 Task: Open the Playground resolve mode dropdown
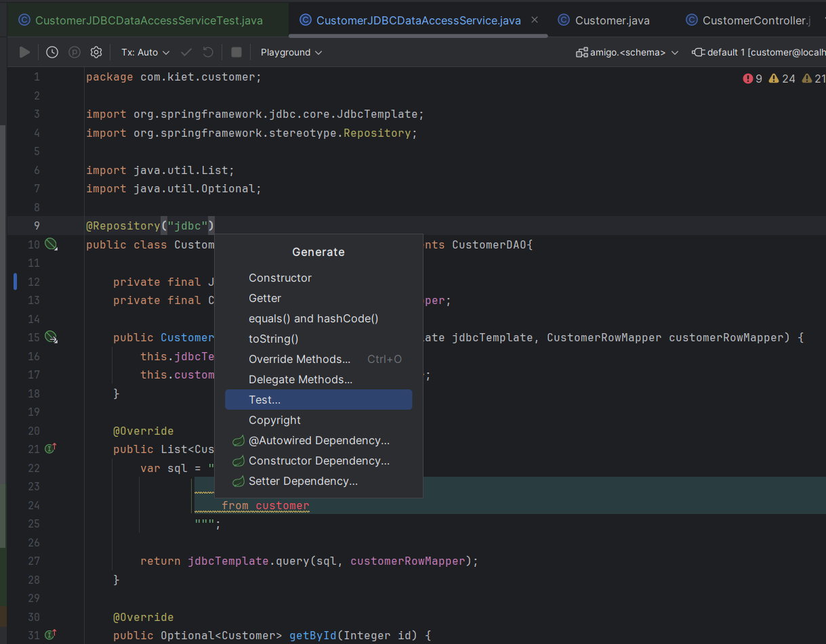(291, 52)
